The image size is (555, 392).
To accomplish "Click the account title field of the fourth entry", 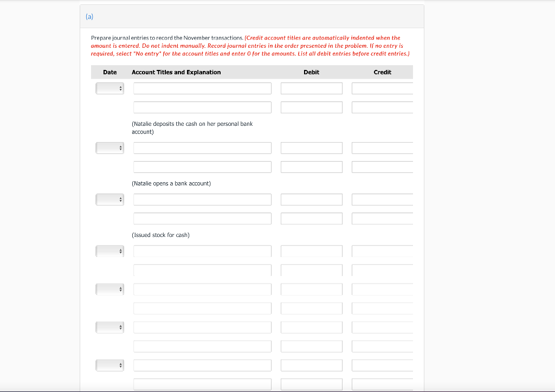I will tap(202, 250).
